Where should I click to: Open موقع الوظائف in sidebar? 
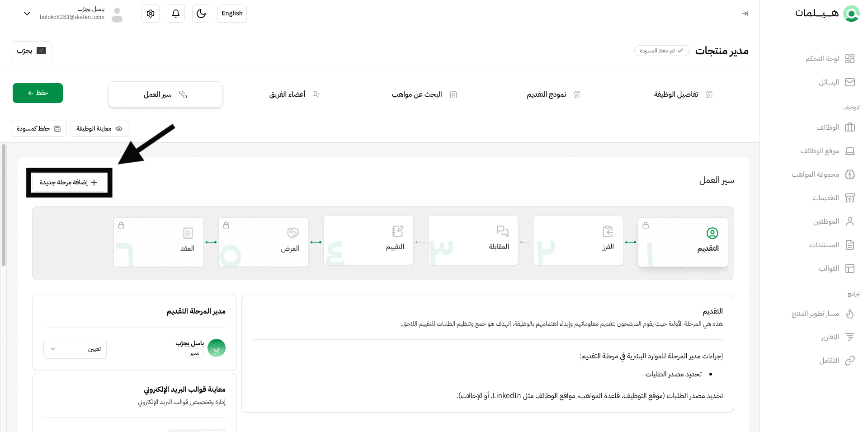click(828, 151)
